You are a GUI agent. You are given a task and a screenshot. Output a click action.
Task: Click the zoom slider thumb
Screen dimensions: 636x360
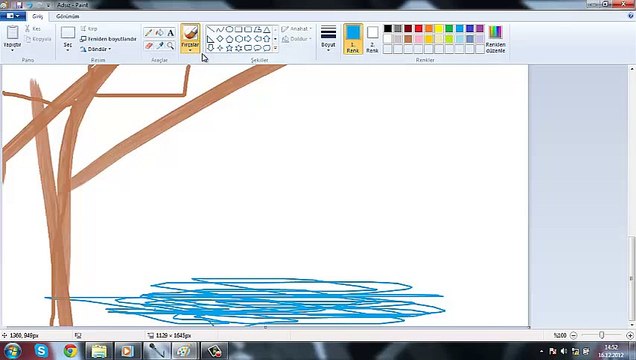[x=602, y=335]
